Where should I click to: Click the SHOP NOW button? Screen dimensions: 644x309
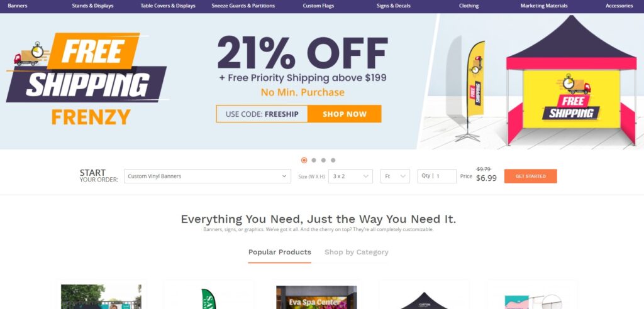[345, 114]
